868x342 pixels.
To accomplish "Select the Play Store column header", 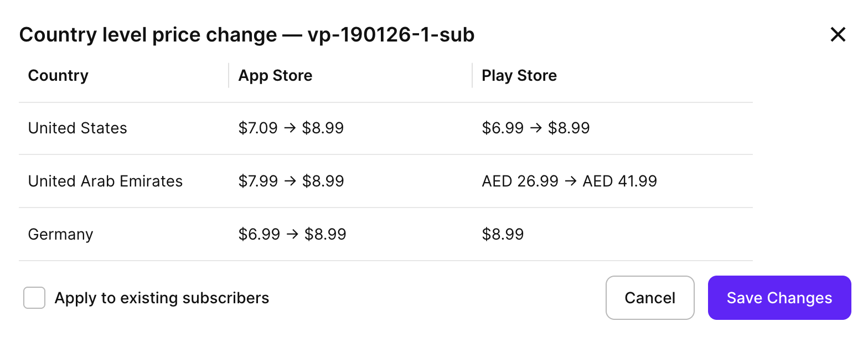I will point(519,75).
